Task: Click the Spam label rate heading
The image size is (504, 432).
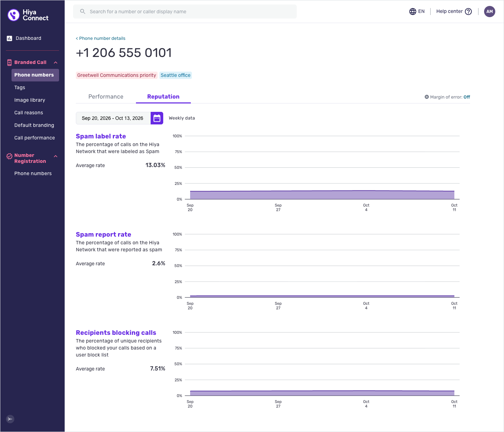Action: point(101,136)
